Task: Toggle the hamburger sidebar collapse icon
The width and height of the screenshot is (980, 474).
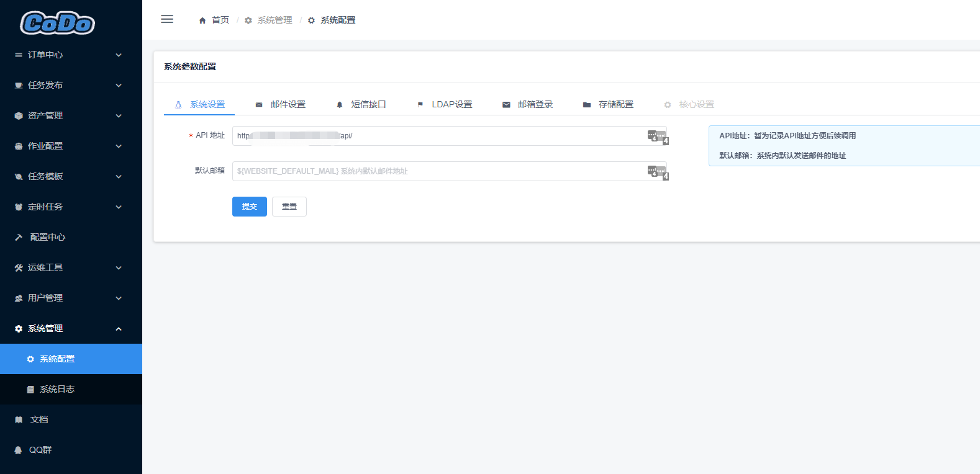Action: click(x=167, y=19)
